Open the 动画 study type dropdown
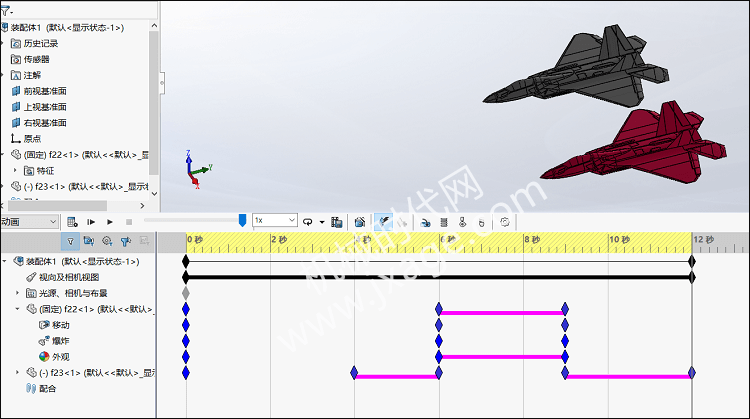 pos(29,221)
